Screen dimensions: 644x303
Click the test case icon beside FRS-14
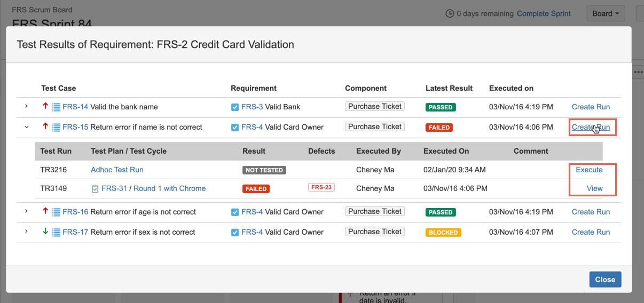pyautogui.click(x=56, y=107)
